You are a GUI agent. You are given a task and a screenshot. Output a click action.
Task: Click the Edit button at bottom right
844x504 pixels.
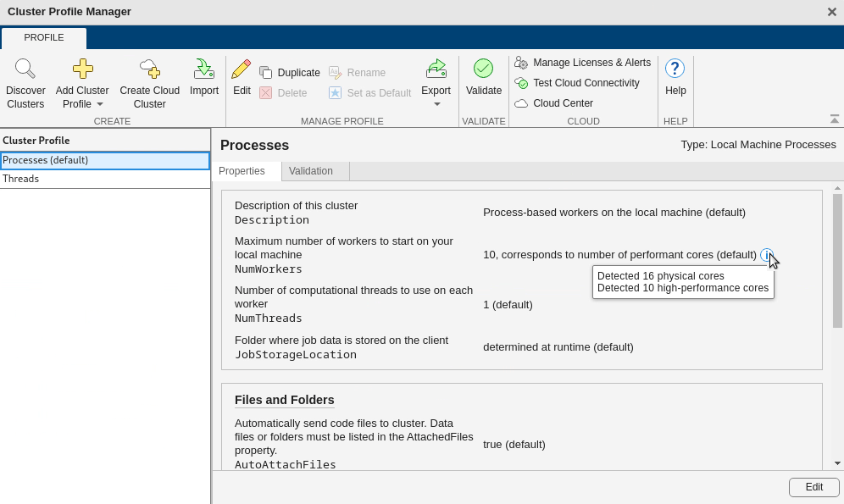pos(813,487)
